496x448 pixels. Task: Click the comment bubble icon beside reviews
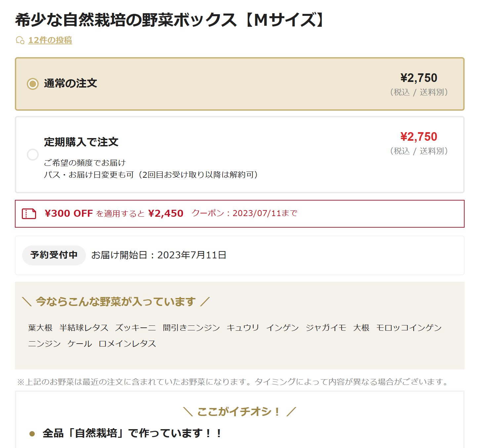20,40
